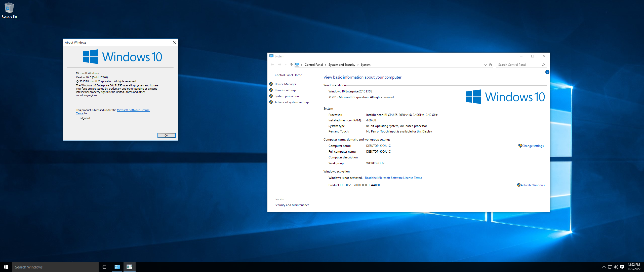Open the Windows Start menu

pyautogui.click(x=6, y=267)
